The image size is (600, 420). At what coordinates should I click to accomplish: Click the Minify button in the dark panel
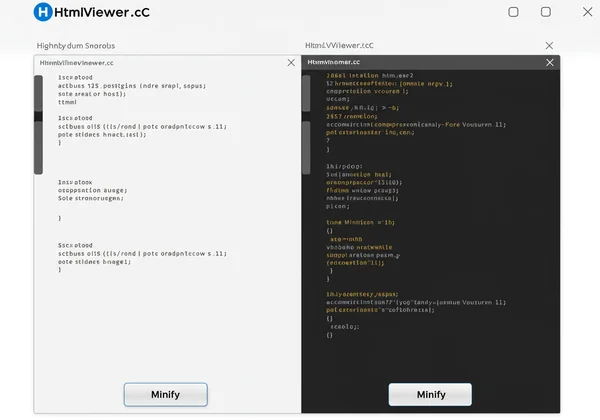430,394
